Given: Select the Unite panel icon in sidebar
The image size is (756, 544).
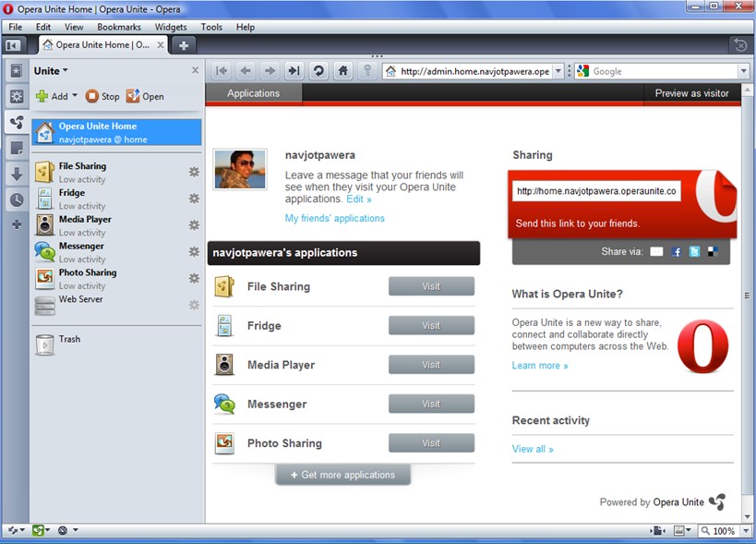Looking at the screenshot, I should 17,123.
